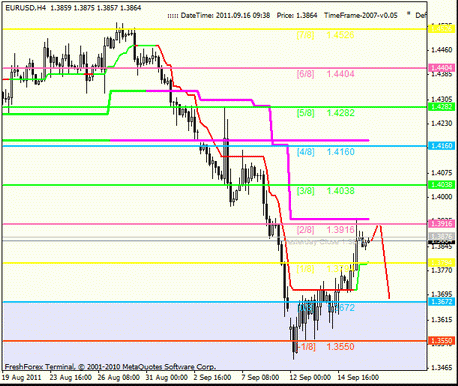Click the 23 Aug 16:00 time axis label
The width and height of the screenshot is (458, 386).
pyautogui.click(x=71, y=378)
